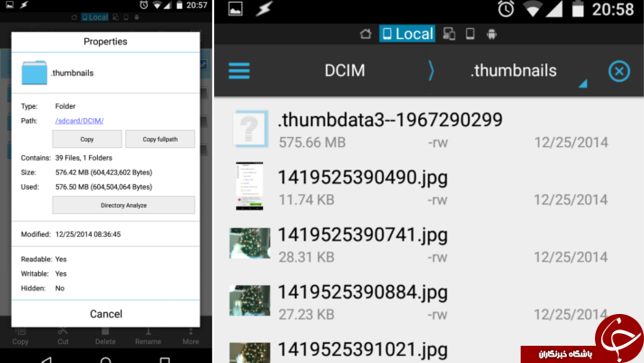This screenshot has width=644, height=363.
Task: Tap the battery icon in right status bar
Action: pyautogui.click(x=578, y=9)
